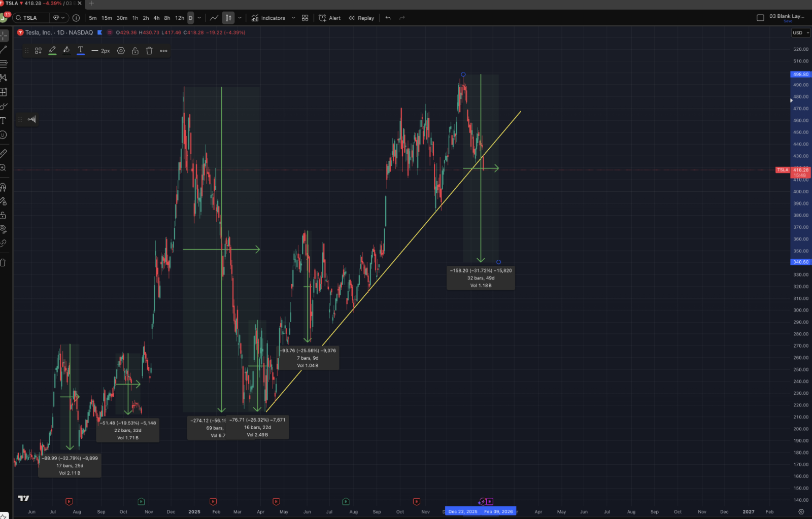
Task: Open indicator templates grid icon
Action: [x=305, y=18]
